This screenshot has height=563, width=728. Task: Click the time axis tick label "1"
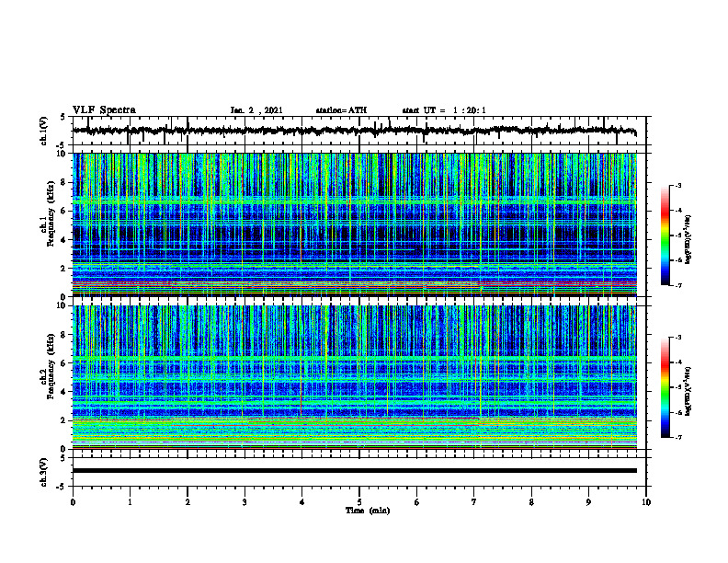coord(130,502)
